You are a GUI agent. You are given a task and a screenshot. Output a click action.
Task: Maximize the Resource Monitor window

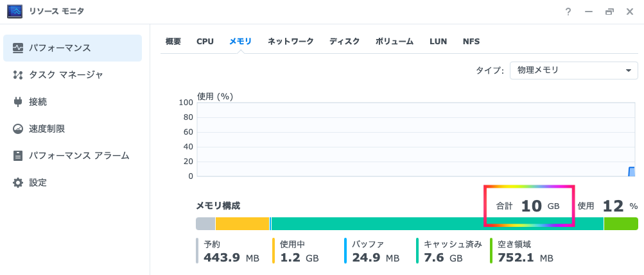609,12
